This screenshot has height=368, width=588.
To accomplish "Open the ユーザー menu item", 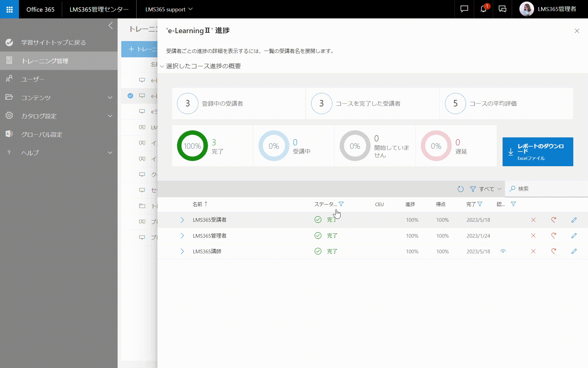I will pos(59,79).
